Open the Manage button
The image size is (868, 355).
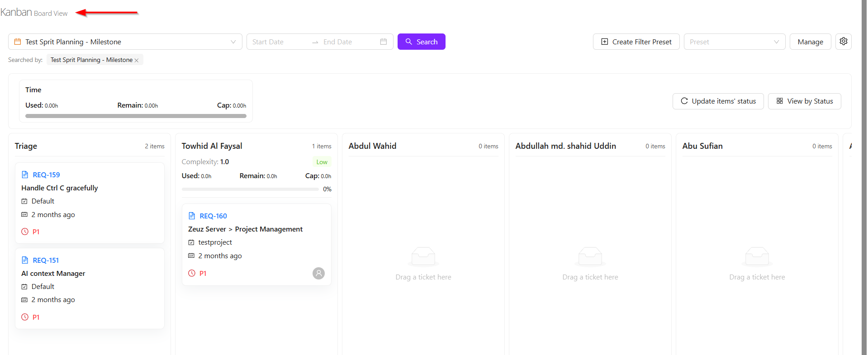810,42
